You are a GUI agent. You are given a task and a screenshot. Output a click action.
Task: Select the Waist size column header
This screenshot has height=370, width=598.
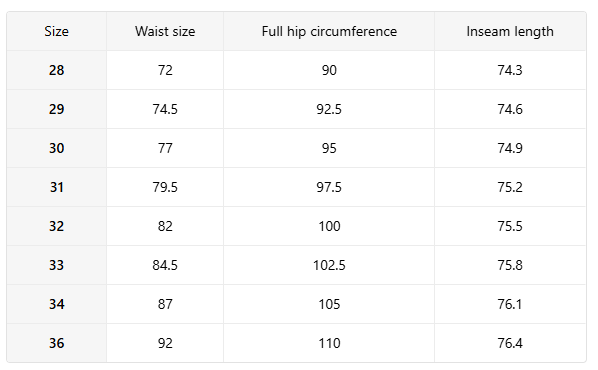[165, 31]
